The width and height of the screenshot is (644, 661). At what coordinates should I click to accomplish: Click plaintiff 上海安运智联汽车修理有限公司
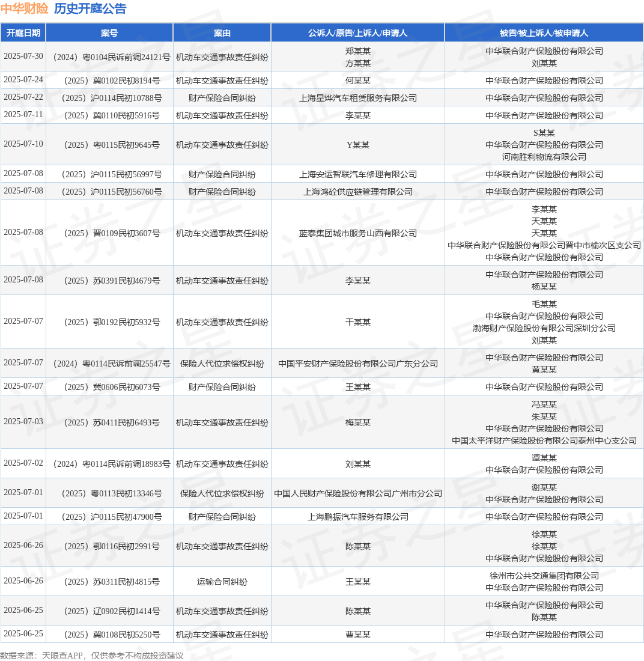(358, 174)
